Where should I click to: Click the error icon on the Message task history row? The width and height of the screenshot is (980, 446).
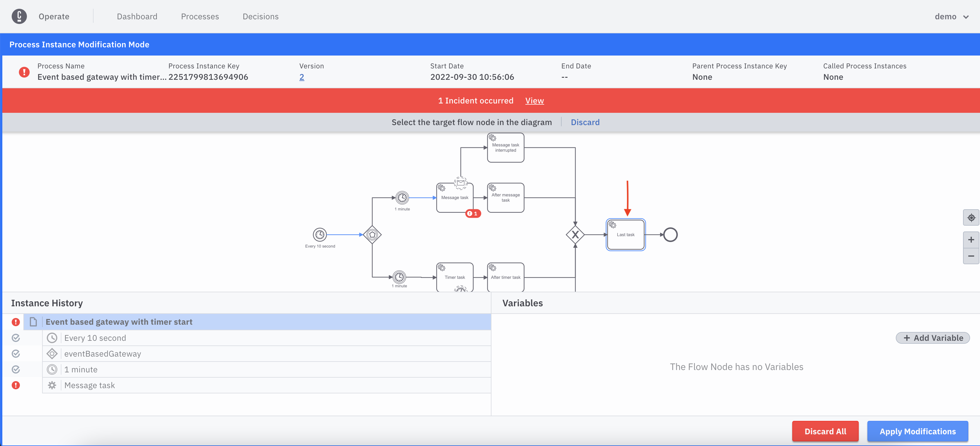(x=15, y=385)
